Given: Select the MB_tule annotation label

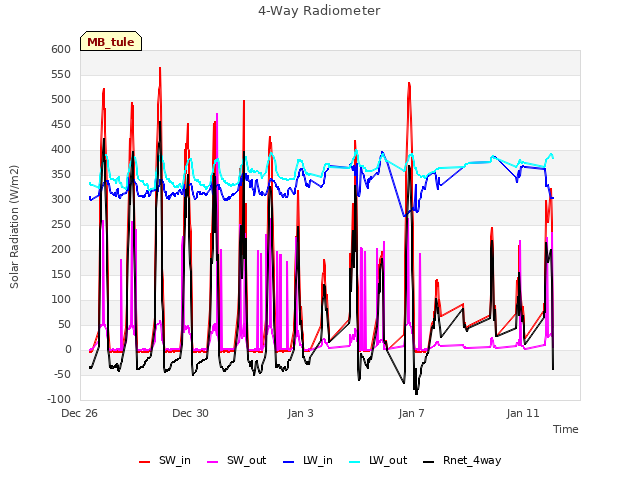Looking at the screenshot, I should tap(111, 42).
